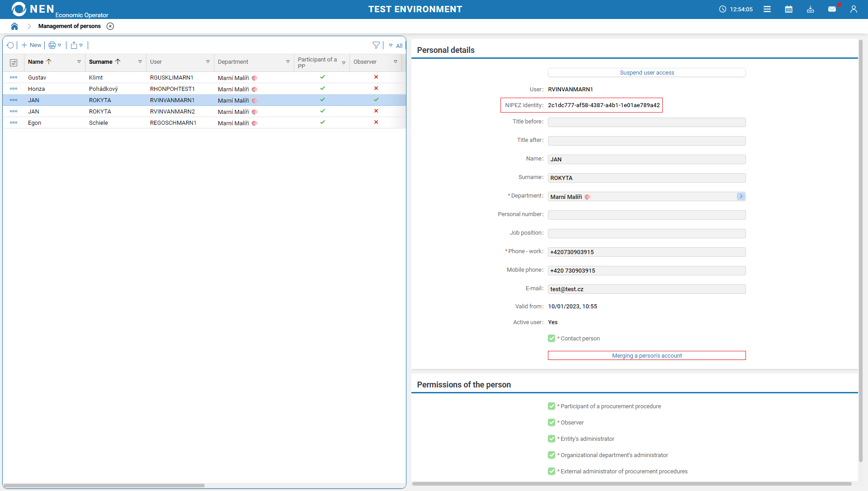Expand the Department field selector arrow
Image resolution: width=868 pixels, height=491 pixels.
[741, 196]
